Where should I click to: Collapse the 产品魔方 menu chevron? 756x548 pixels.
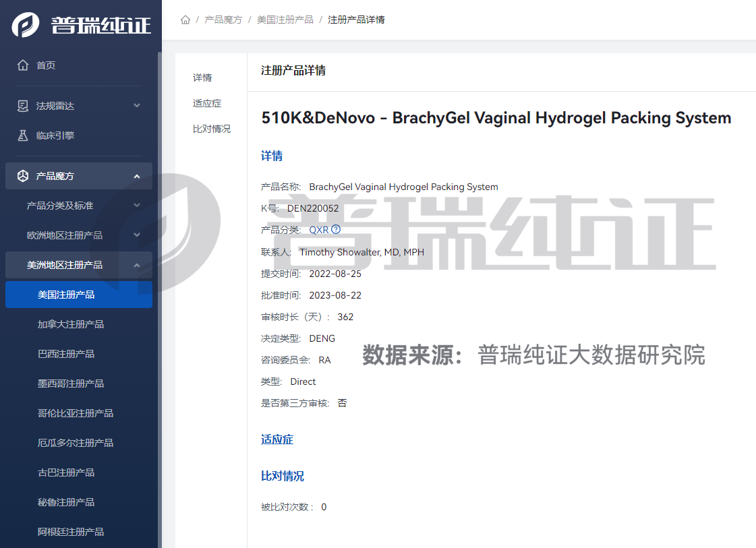137,177
